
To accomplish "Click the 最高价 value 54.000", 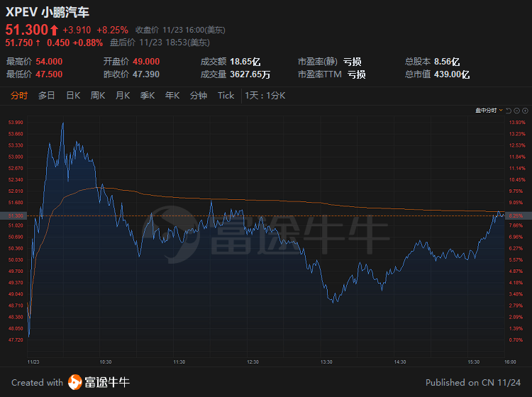I will click(49, 62).
